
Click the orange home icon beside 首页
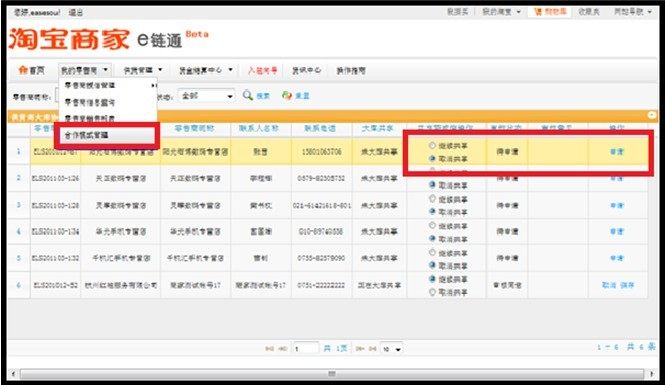tap(23, 70)
